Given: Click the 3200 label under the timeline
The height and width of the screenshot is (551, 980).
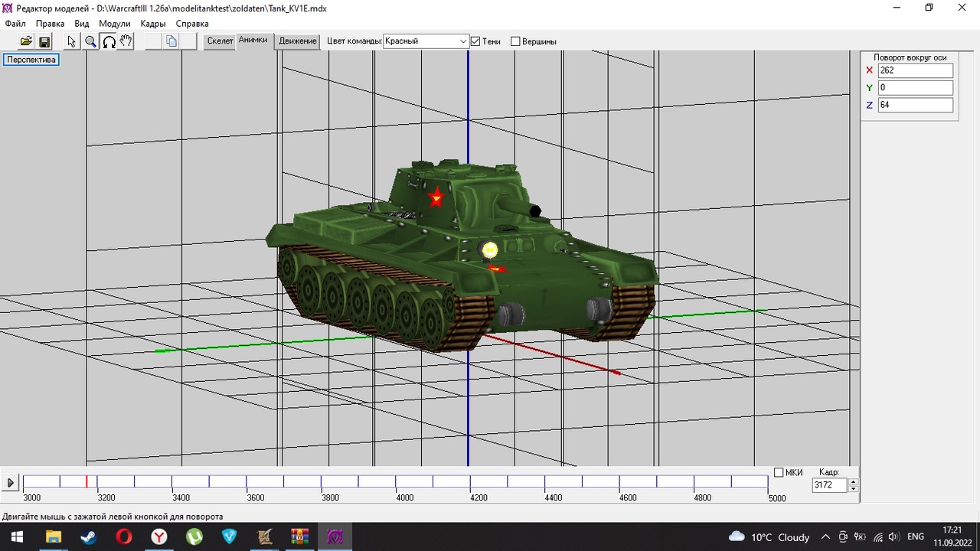Looking at the screenshot, I should [106, 497].
